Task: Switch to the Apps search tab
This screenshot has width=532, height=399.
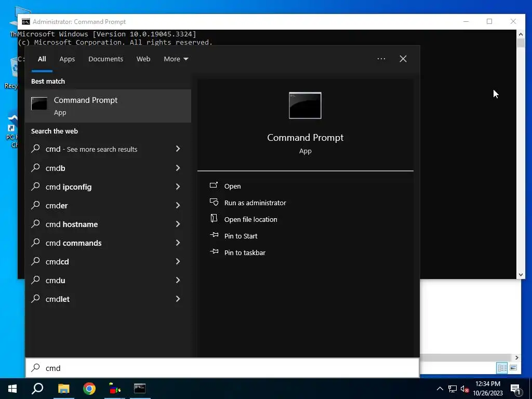Action: [67, 59]
